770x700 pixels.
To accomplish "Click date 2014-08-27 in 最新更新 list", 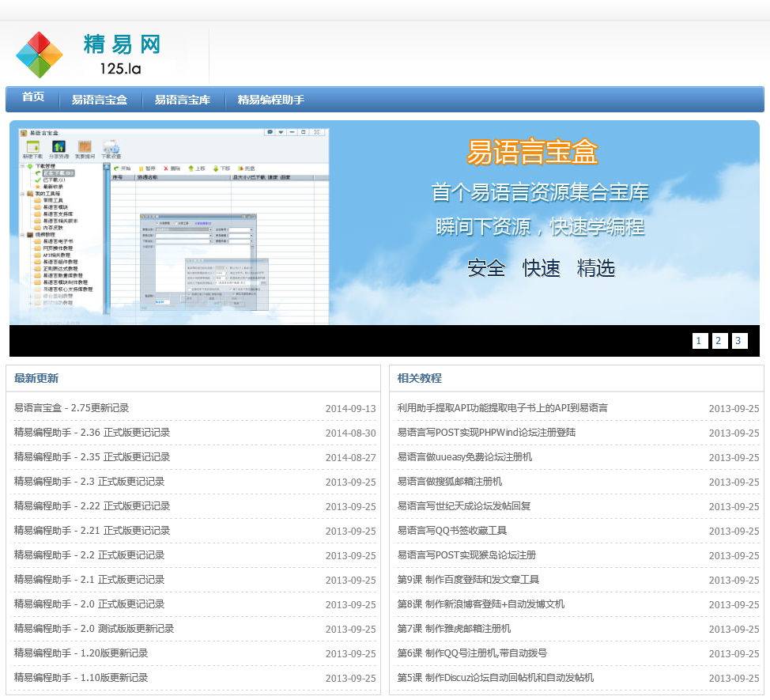I will [351, 458].
